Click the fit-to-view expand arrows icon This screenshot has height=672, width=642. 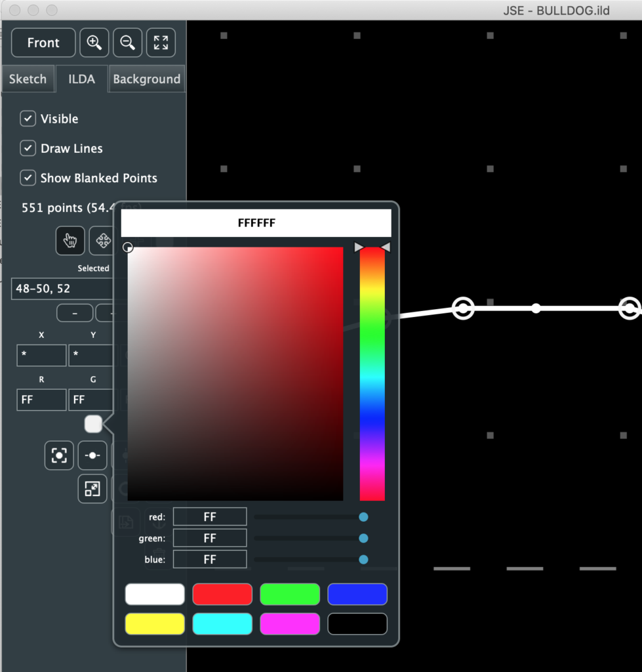161,43
